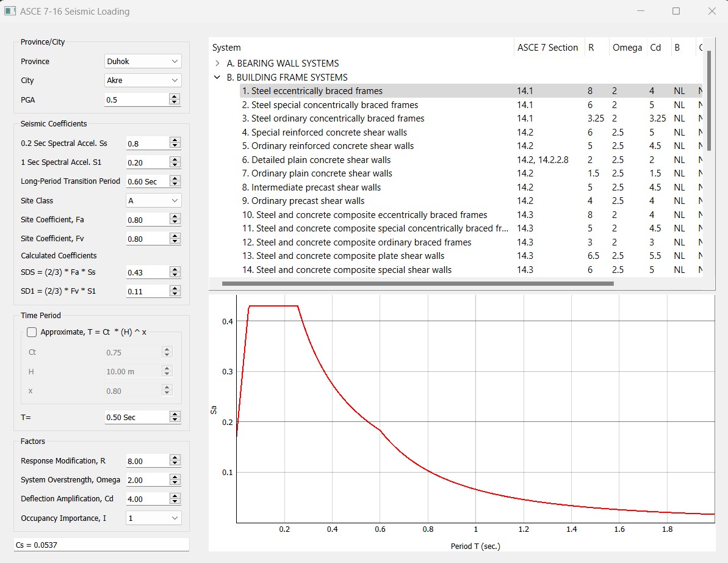Viewport: 728px width, 563px height.
Task: Click the vertical scrollbar of system table
Action: [x=709, y=101]
